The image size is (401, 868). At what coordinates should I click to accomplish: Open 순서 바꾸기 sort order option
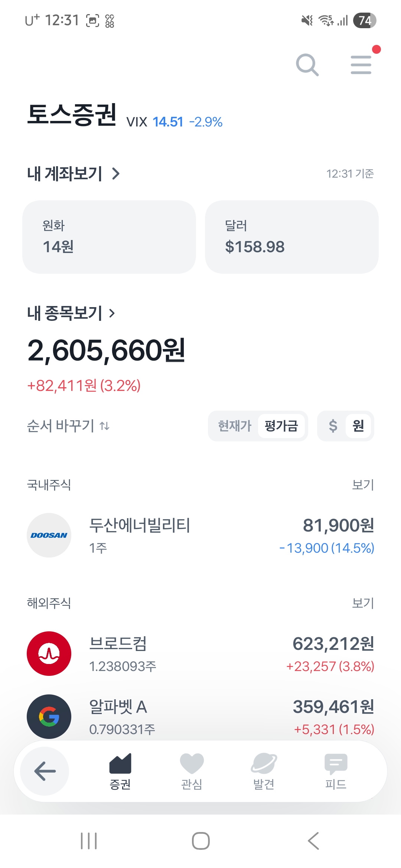point(68,426)
